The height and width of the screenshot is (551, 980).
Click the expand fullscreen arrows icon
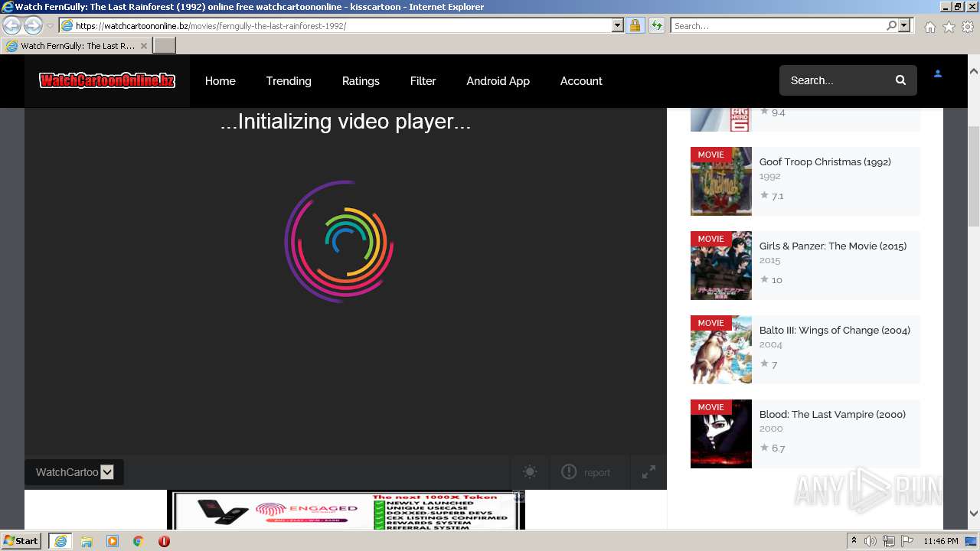(x=648, y=472)
